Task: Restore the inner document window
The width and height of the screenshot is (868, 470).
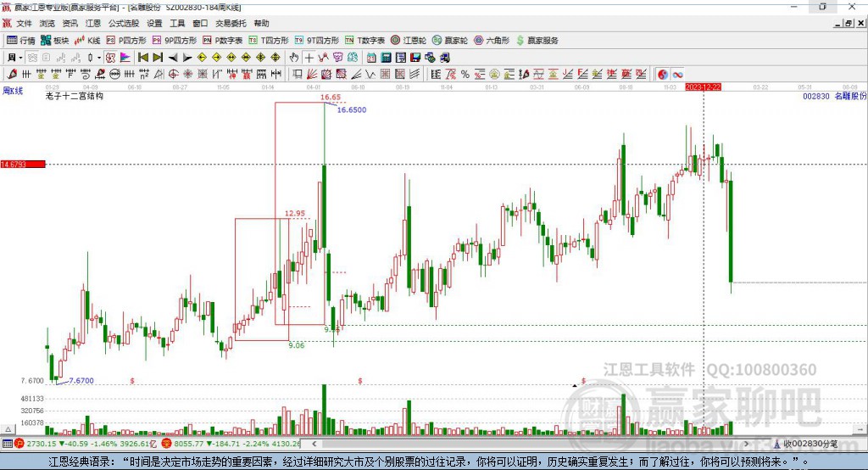Action: click(x=849, y=23)
